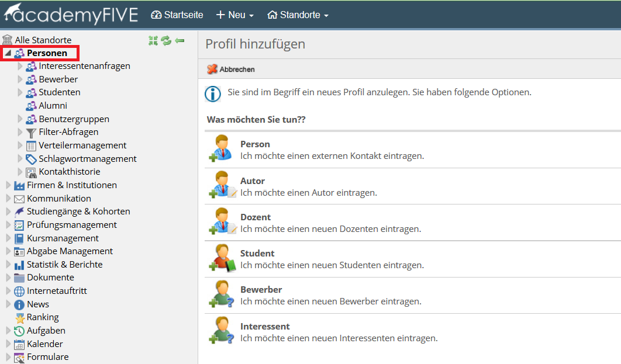Click the Filter-Abfragen funnel icon
Image resolution: width=621 pixels, height=364 pixels.
(31, 133)
